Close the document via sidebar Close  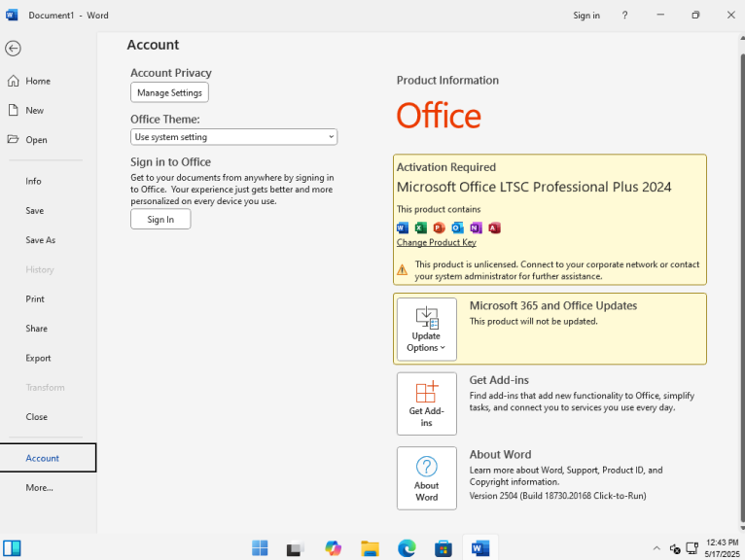click(37, 416)
